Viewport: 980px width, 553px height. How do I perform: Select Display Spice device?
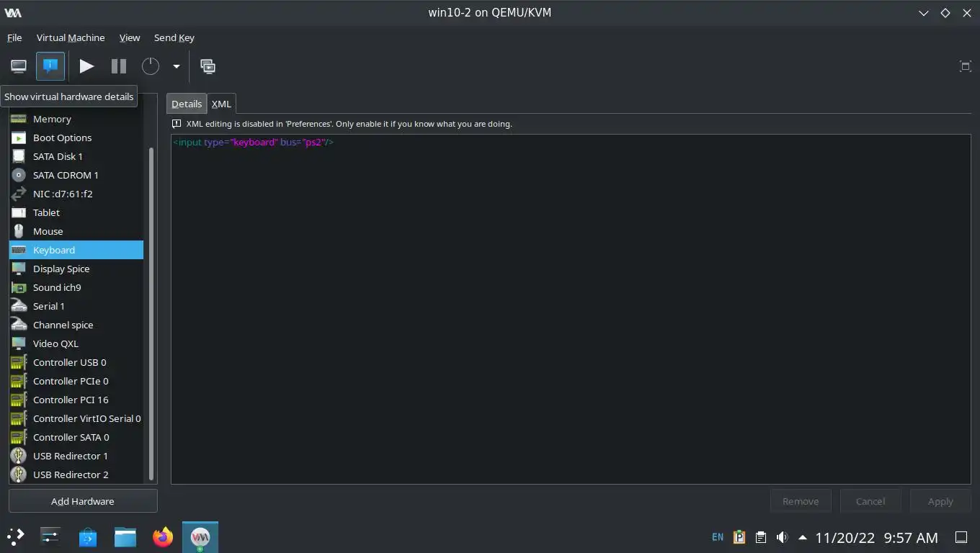tap(76, 269)
